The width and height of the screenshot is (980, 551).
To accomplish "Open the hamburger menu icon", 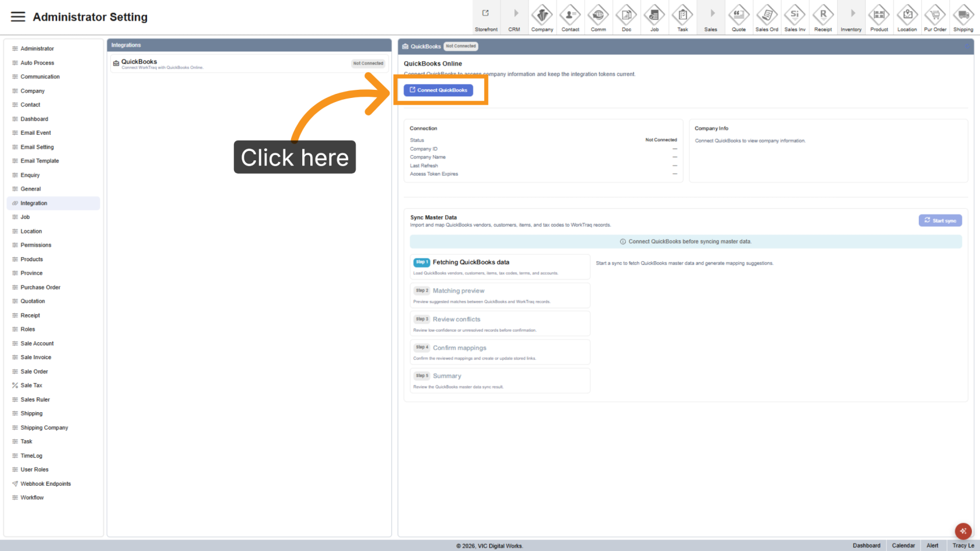I will click(x=18, y=17).
